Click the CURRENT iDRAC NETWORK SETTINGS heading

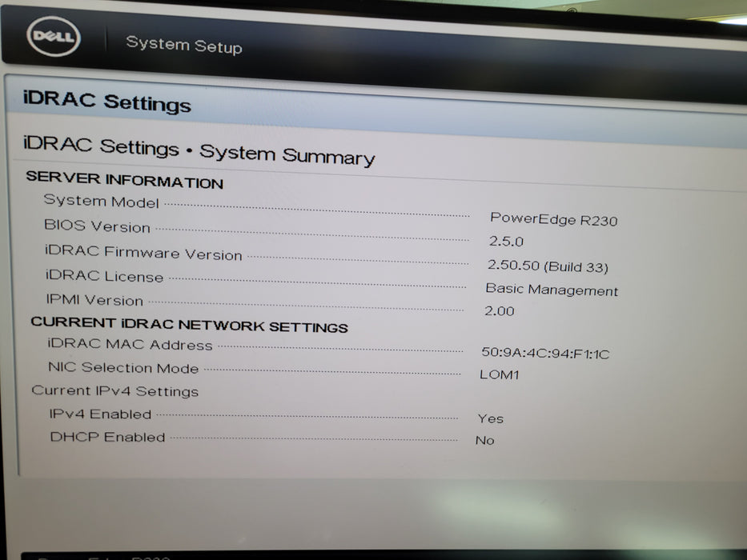[x=189, y=325]
